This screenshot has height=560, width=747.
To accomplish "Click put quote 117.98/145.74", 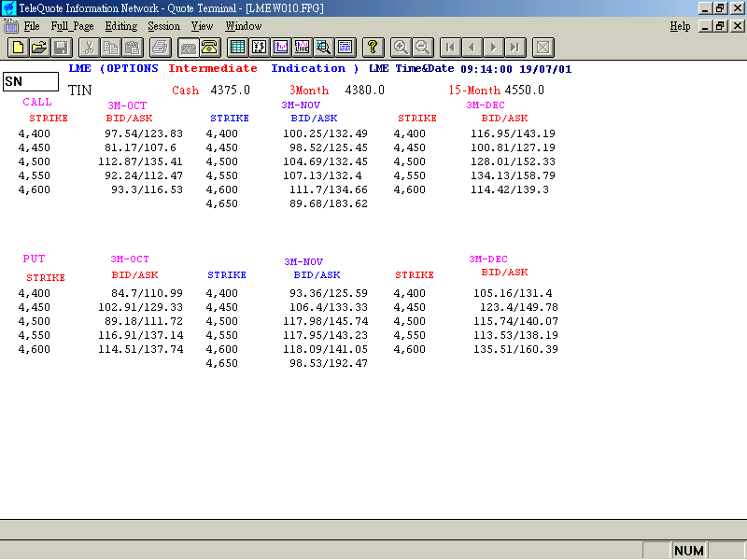I will (325, 321).
